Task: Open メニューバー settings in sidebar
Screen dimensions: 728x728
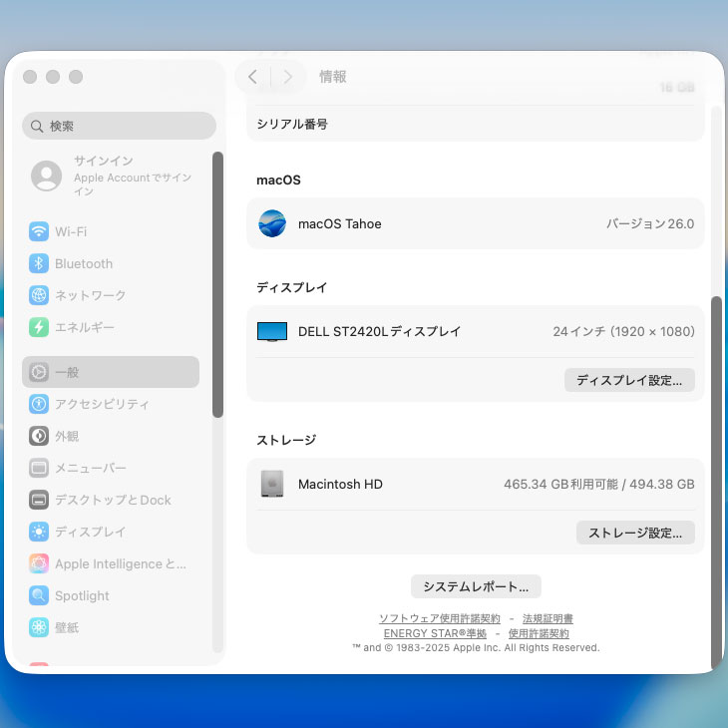Action: tap(90, 468)
